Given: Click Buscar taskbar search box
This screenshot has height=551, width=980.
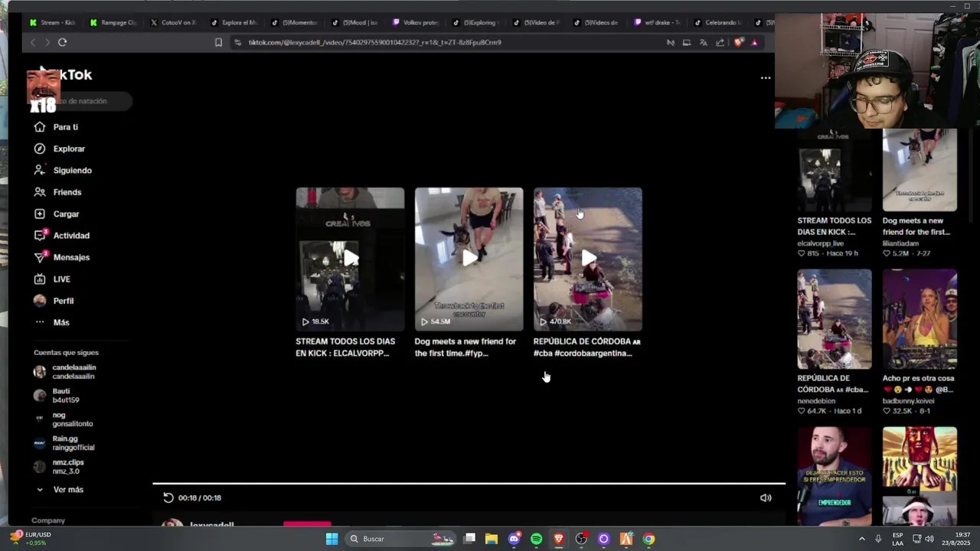Looking at the screenshot, I should pos(400,539).
